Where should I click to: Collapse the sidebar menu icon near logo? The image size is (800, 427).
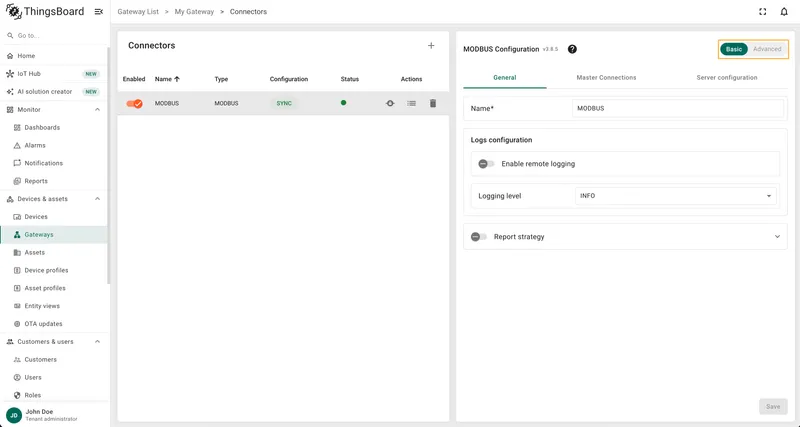(99, 12)
